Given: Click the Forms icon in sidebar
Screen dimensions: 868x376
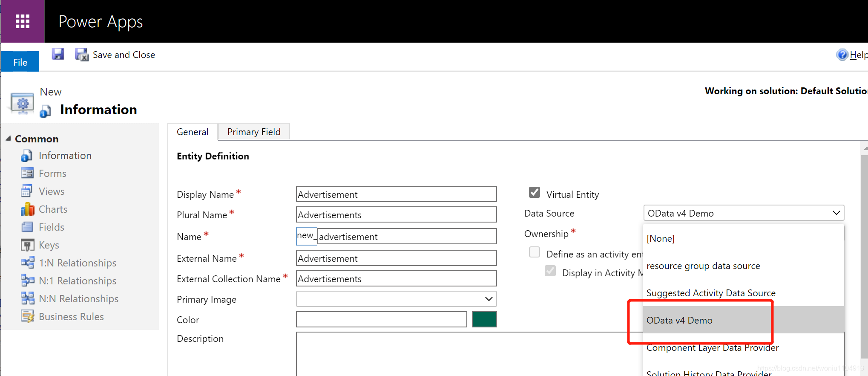Looking at the screenshot, I should [x=27, y=173].
